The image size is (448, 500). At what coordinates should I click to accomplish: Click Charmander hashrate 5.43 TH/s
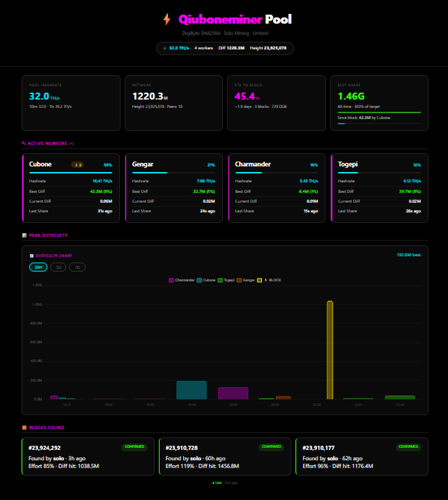click(x=308, y=181)
